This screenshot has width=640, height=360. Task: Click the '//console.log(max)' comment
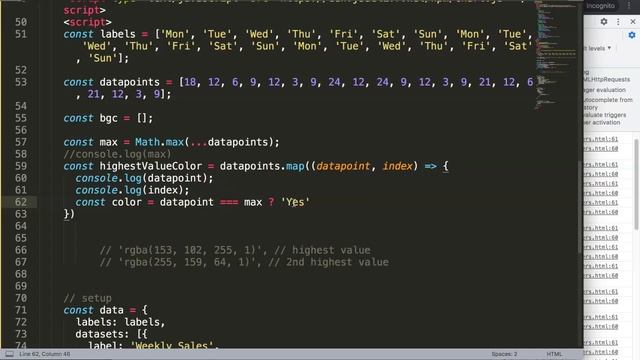(x=117, y=154)
